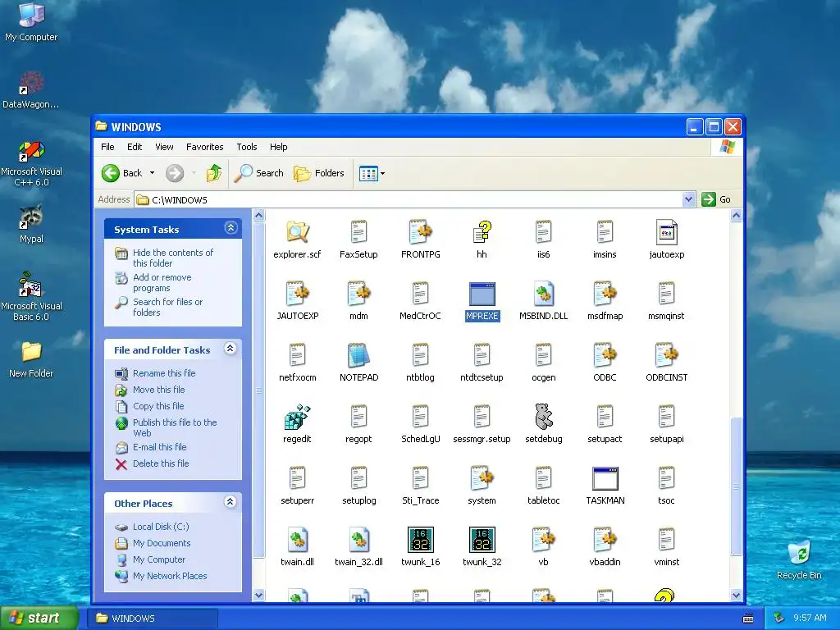Click Copy this file link

click(158, 406)
